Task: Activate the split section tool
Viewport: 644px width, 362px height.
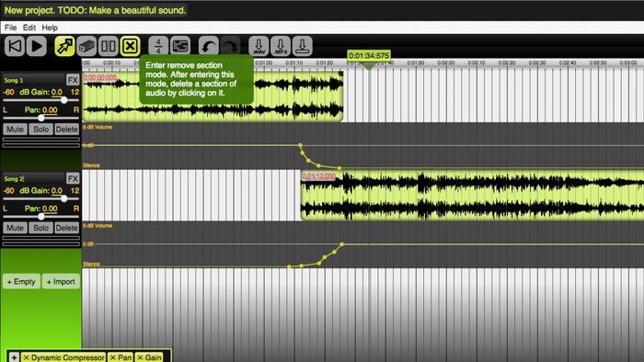Action: pyautogui.click(x=109, y=46)
